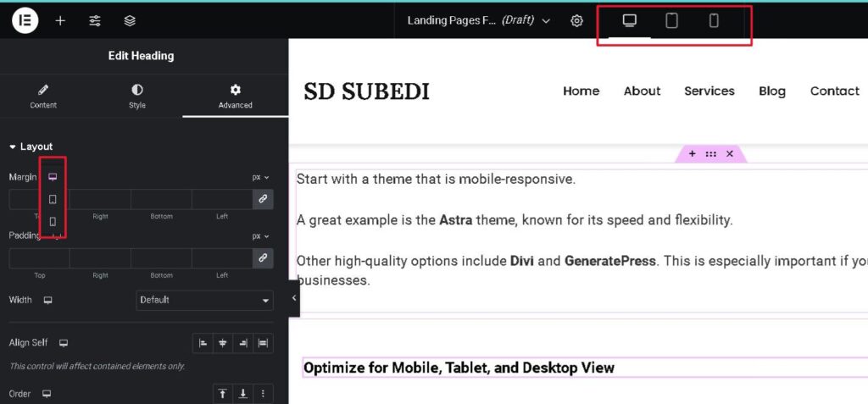Collapse the editor panel with side arrow
This screenshot has width=868, height=404.
294,298
